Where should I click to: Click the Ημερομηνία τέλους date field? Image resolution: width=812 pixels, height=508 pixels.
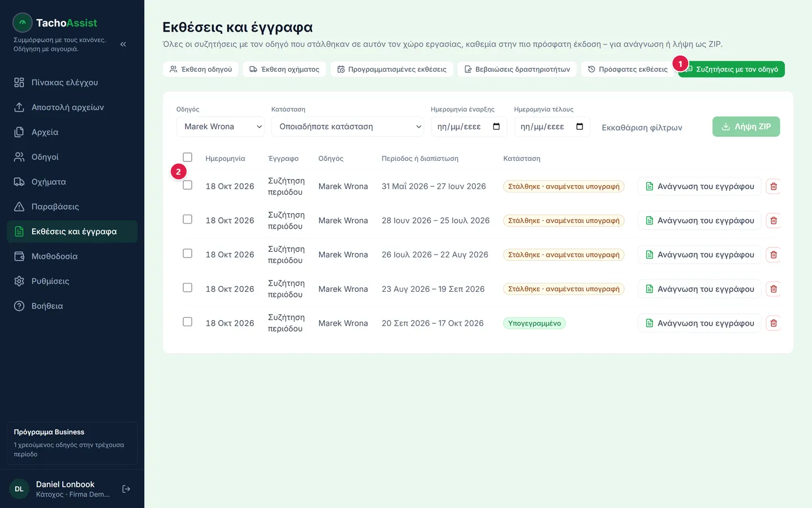[552, 126]
